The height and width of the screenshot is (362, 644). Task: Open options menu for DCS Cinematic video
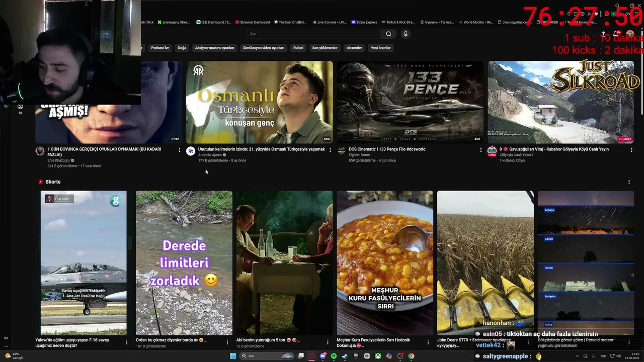pos(480,150)
